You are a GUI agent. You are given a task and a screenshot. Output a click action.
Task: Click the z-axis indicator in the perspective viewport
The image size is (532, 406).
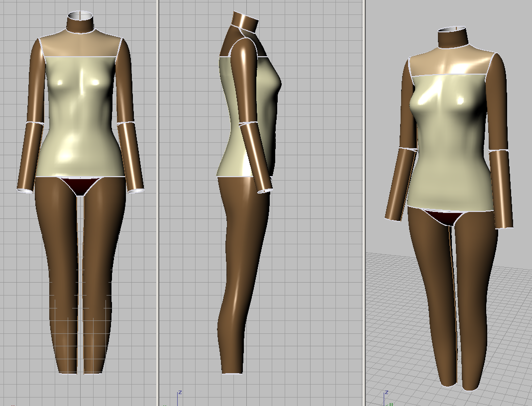(386, 398)
